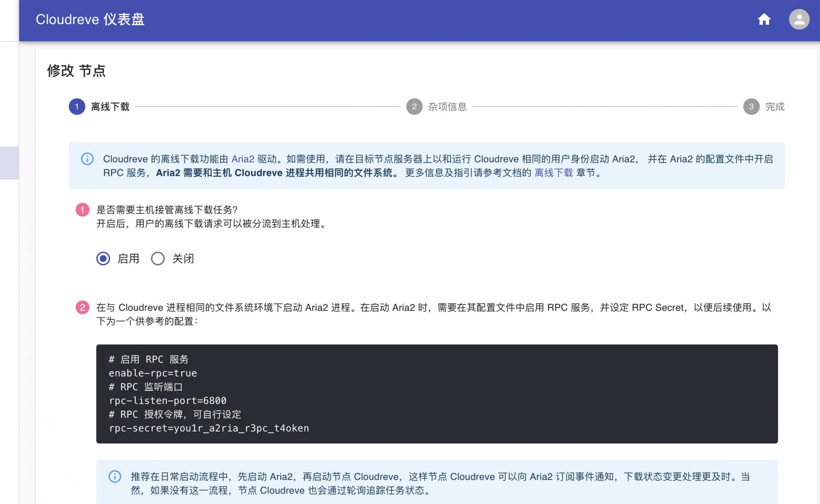
Task: Open the Aria2 link in the notice
Action: click(x=243, y=159)
